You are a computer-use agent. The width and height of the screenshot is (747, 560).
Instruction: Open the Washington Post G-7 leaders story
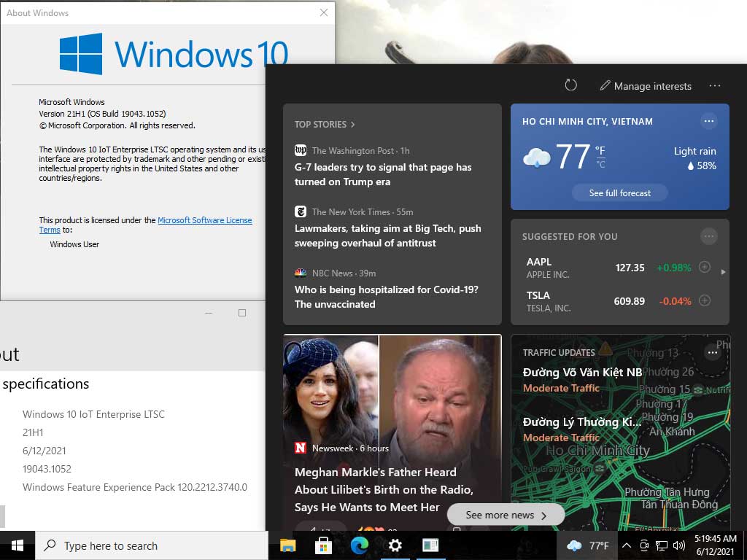click(x=383, y=174)
